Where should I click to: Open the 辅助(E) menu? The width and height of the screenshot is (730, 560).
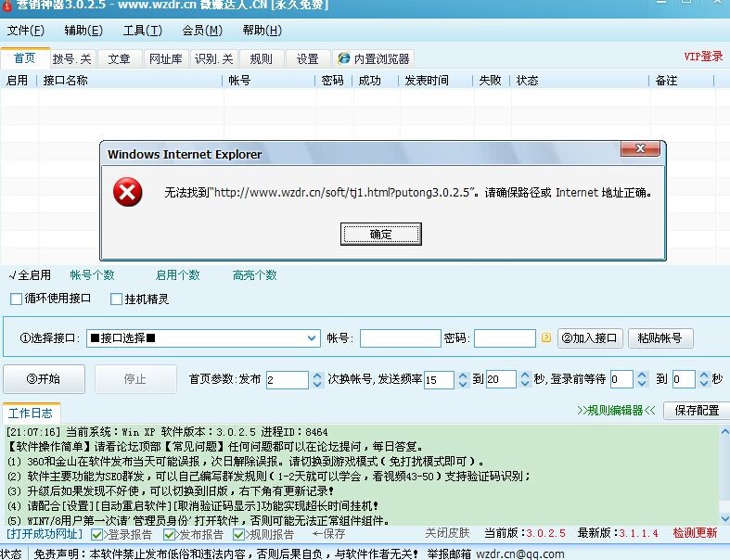click(83, 31)
